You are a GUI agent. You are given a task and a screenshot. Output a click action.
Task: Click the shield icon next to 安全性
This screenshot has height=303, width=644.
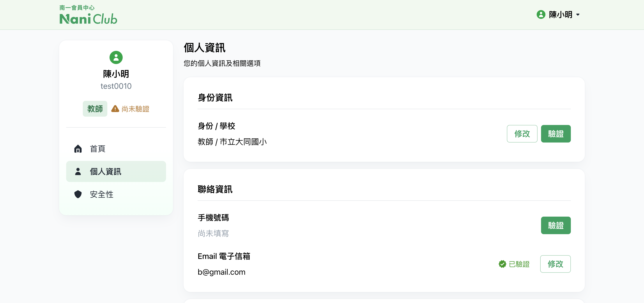pyautogui.click(x=78, y=194)
